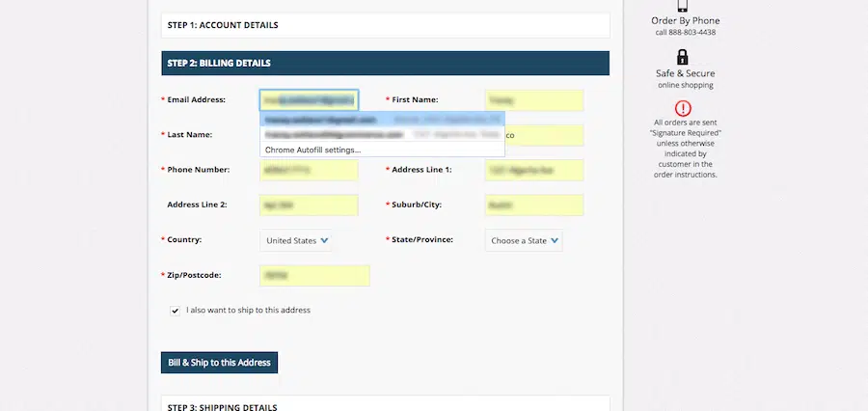868x411 pixels.
Task: Focus the First Name field
Action: tap(534, 100)
